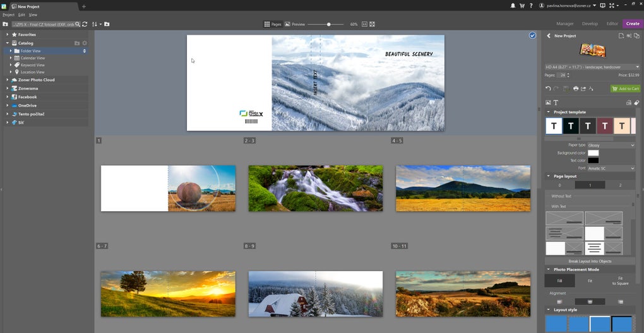Set photo count to 1
Image resolution: width=644 pixels, height=333 pixels.
pos(590,185)
